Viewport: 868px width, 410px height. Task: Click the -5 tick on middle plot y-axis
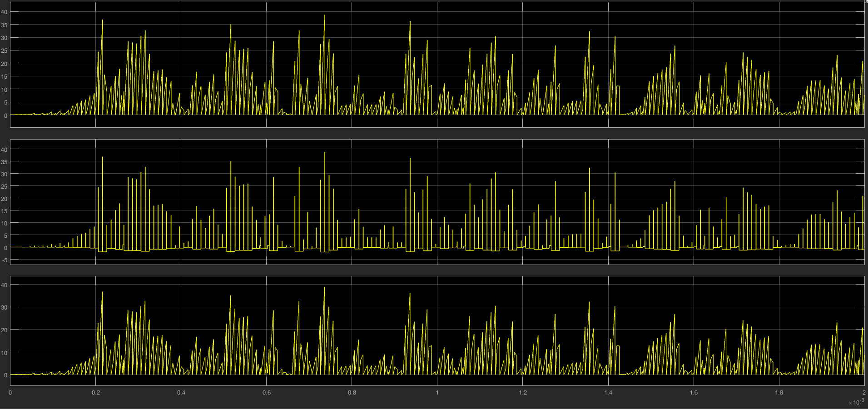point(4,260)
